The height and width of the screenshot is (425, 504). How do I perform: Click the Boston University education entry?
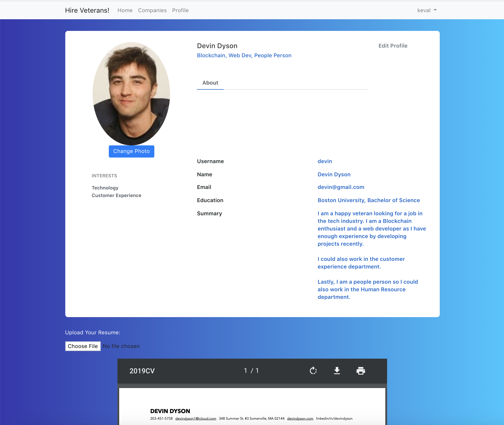[369, 200]
